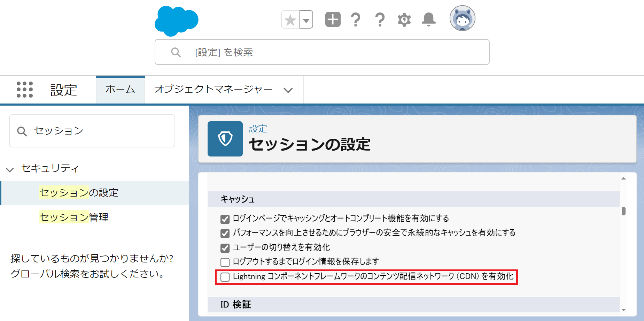Uncheck ユーザーの切り替えを有効化 checkbox
The width and height of the screenshot is (644, 321).
[x=225, y=248]
